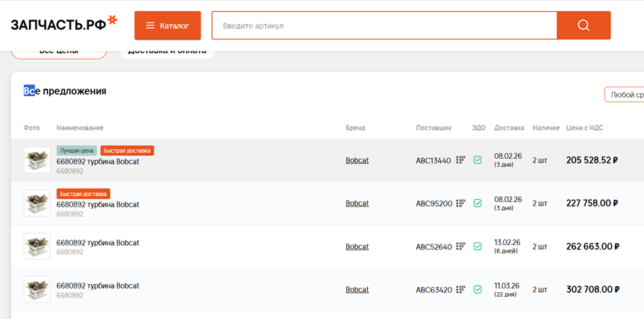The width and height of the screenshot is (644, 319).
Task: Click the article search input field
Action: pyautogui.click(x=384, y=25)
